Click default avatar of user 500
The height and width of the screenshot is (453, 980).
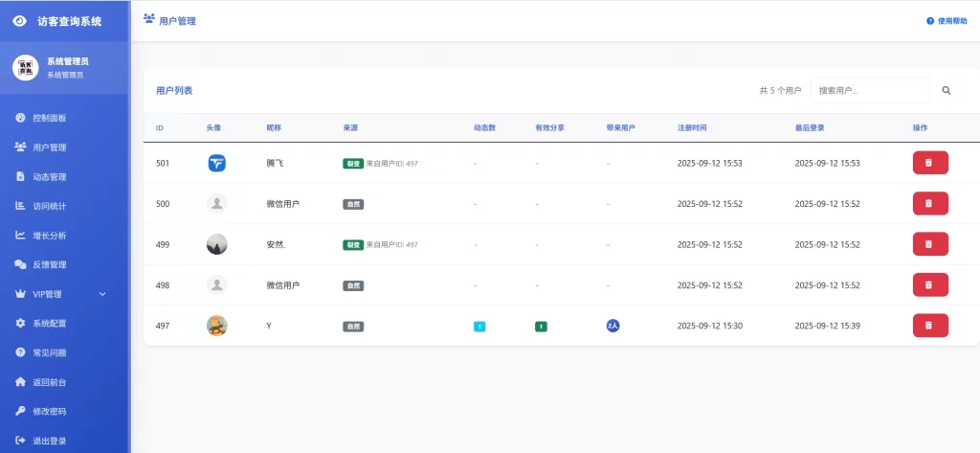[217, 203]
